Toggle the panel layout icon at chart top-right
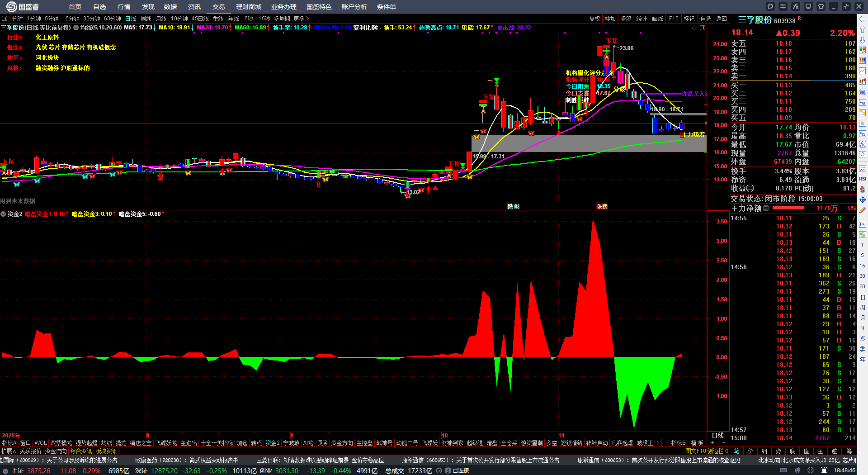Image resolution: width=868 pixels, height=475 pixels. 703,28
